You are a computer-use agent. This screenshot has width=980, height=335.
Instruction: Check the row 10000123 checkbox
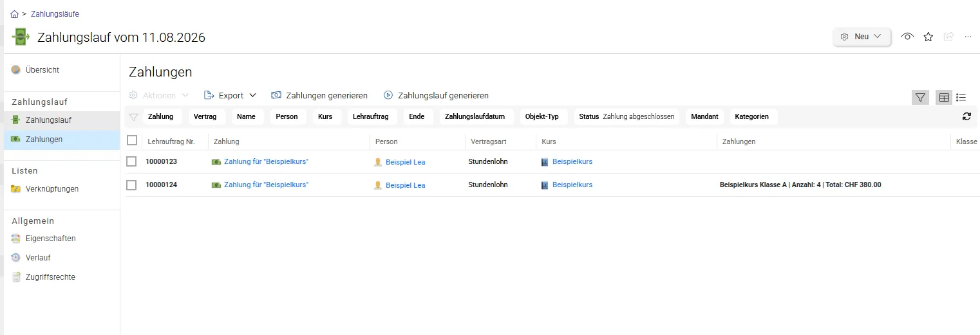(x=131, y=161)
